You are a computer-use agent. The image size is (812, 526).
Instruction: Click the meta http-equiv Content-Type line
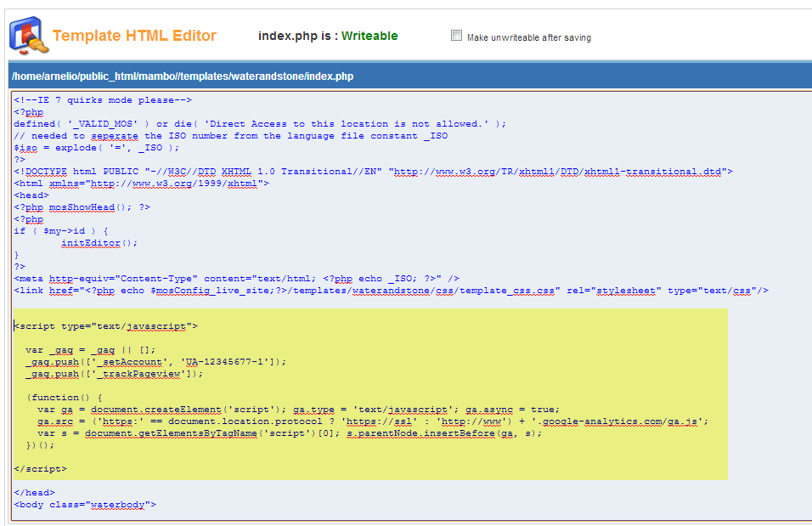point(236,279)
